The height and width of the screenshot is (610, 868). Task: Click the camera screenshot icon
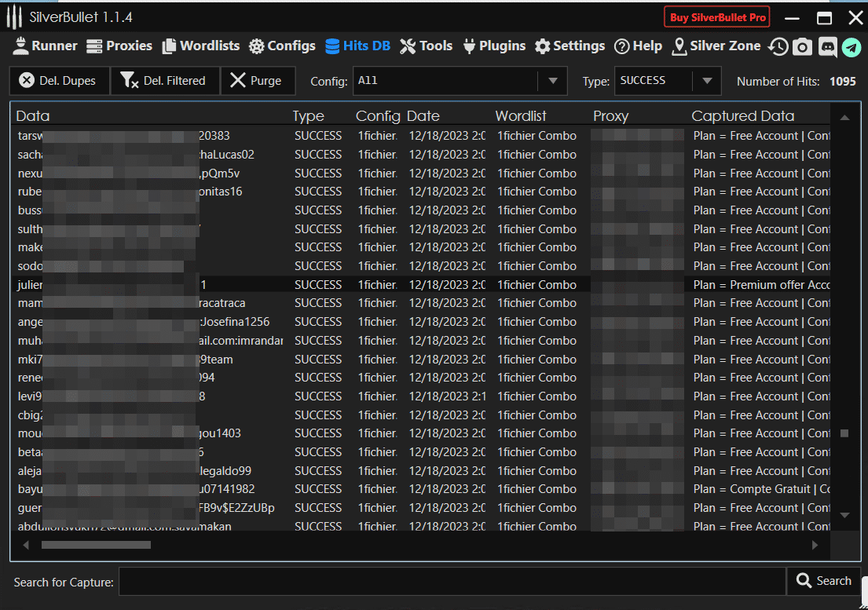coord(802,47)
